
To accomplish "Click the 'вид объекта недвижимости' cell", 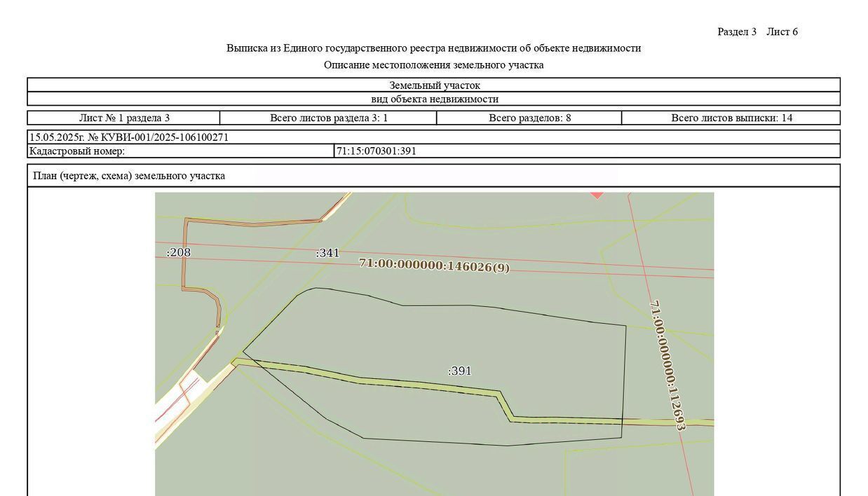I will tap(433, 99).
